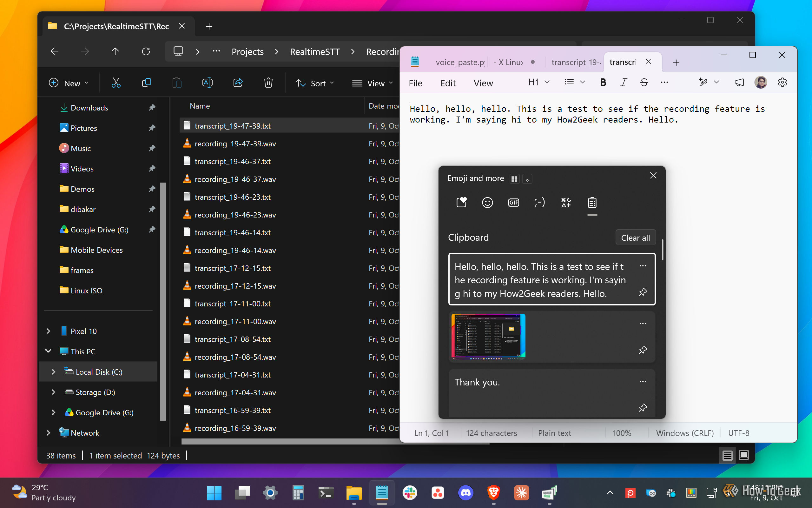
Task: Switch to the voice_paste.py Notepad tab
Action: click(x=460, y=62)
